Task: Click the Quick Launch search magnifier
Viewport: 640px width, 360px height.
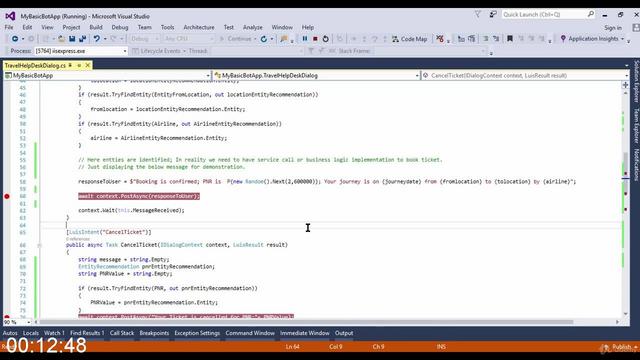Action: 591,14
